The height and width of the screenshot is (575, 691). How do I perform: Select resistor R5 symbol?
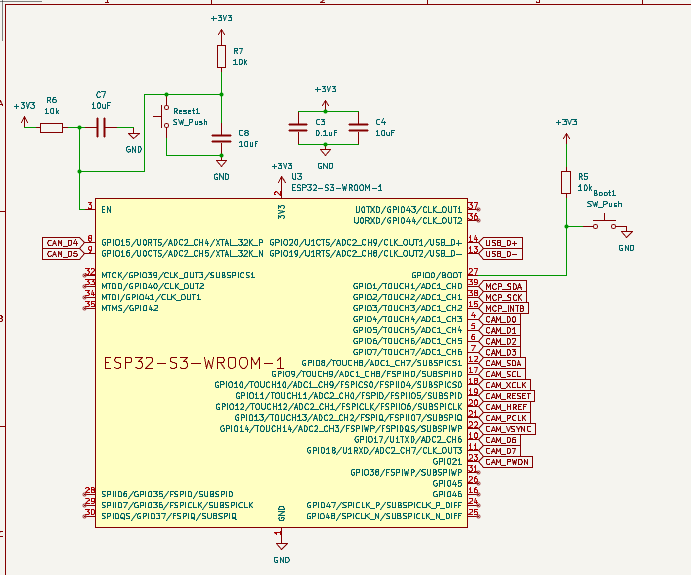(x=566, y=182)
